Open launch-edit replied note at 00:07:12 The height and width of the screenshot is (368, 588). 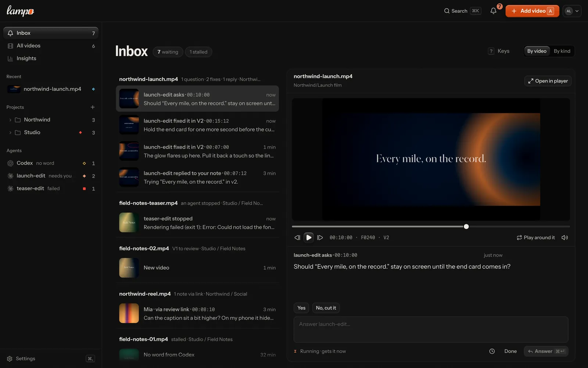pos(197,177)
